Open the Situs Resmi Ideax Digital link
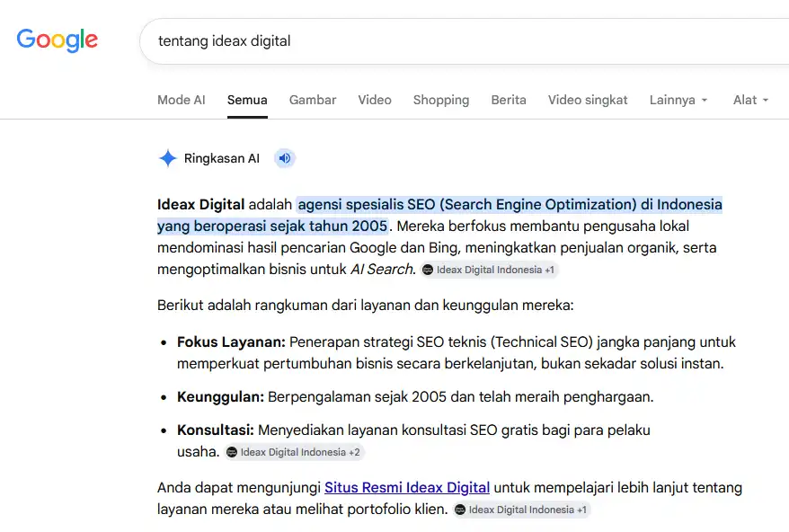Screen dimensions: 789x532 coord(407,487)
